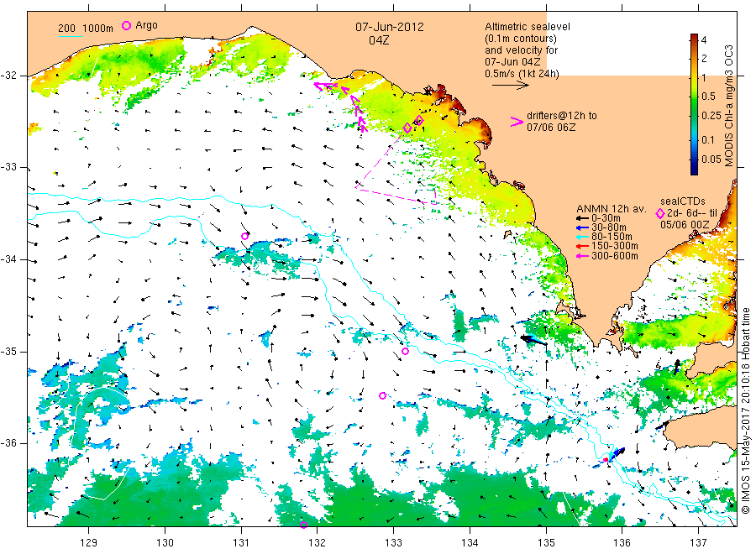Click the 07/06 06Z drifter time label
Viewport: 756px width, 554px height.
tap(551, 128)
